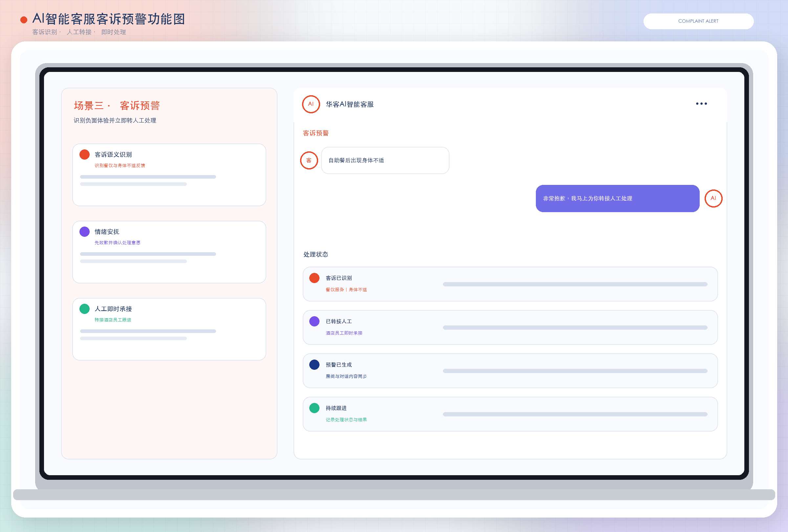Screen dimensions: 788x532
Task: Click the 人工即时承接 card title
Action: tap(113, 309)
